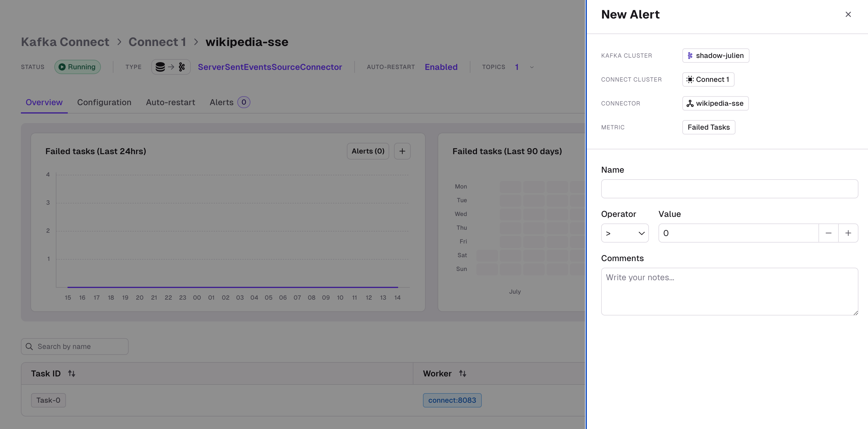The width and height of the screenshot is (868, 429).
Task: Click the Task-0 tag
Action: pos(48,400)
